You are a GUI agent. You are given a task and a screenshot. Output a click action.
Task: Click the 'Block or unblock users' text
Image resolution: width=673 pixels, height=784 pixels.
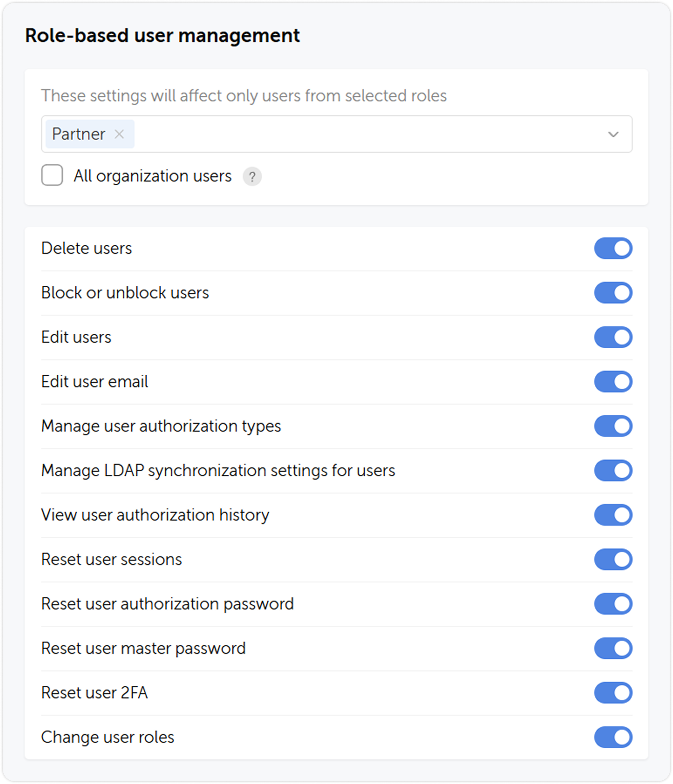click(125, 293)
